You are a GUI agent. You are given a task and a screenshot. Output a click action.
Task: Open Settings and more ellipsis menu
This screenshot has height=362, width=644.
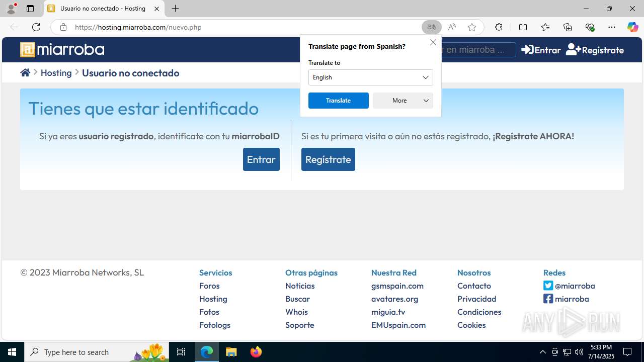[612, 27]
